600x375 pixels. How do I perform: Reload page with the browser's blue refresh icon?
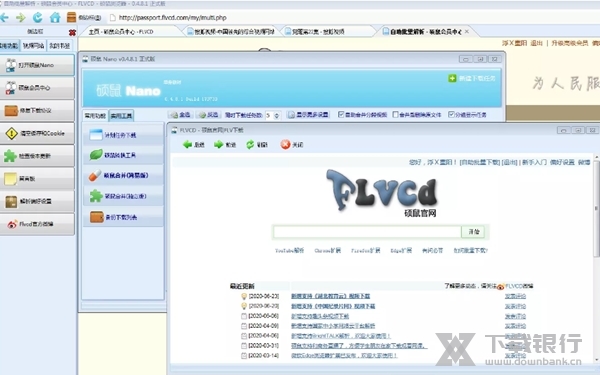click(38, 18)
